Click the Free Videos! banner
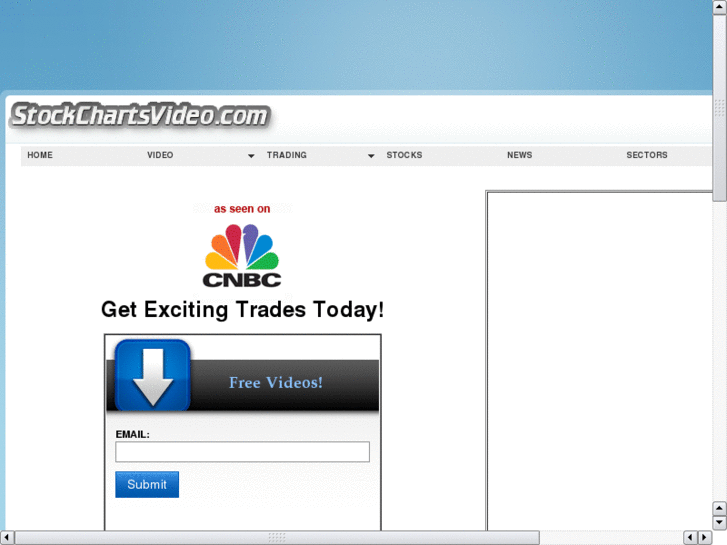Image resolution: width=727 pixels, height=545 pixels. coord(243,383)
